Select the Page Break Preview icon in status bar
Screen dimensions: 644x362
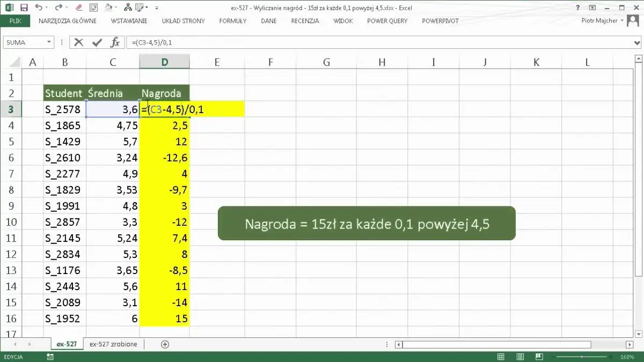point(539,356)
